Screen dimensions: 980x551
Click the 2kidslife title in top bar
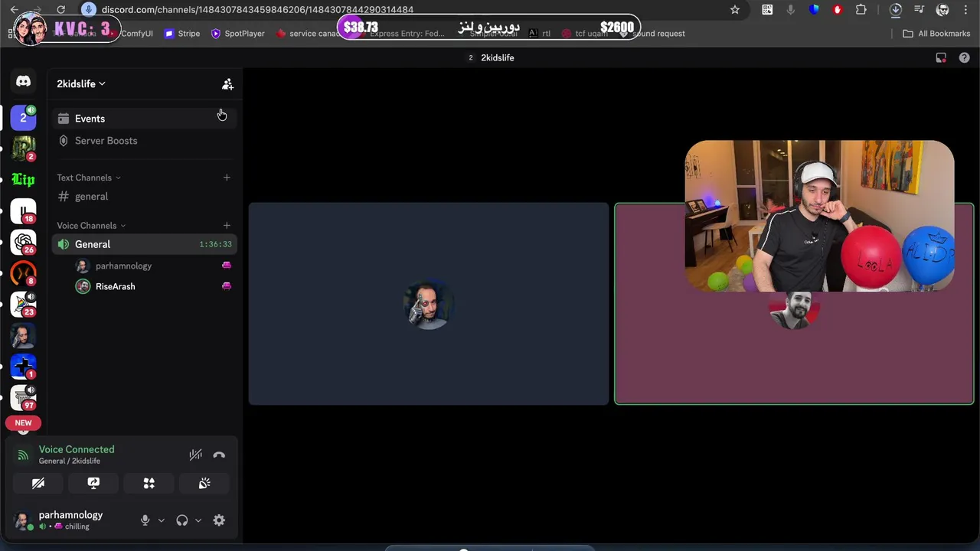[x=498, y=57]
